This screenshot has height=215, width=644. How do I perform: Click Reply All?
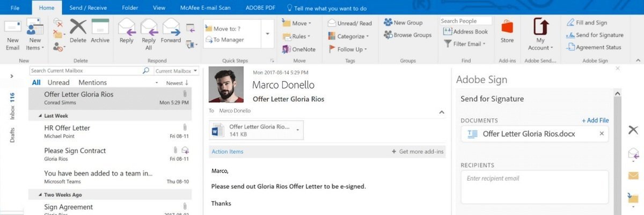pos(149,34)
